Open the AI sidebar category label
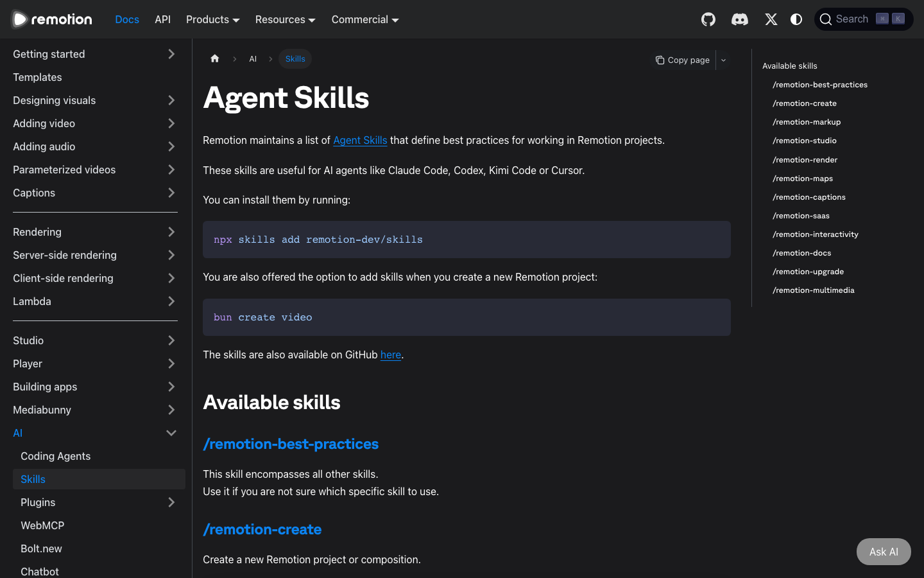This screenshot has width=924, height=578. [x=18, y=433]
